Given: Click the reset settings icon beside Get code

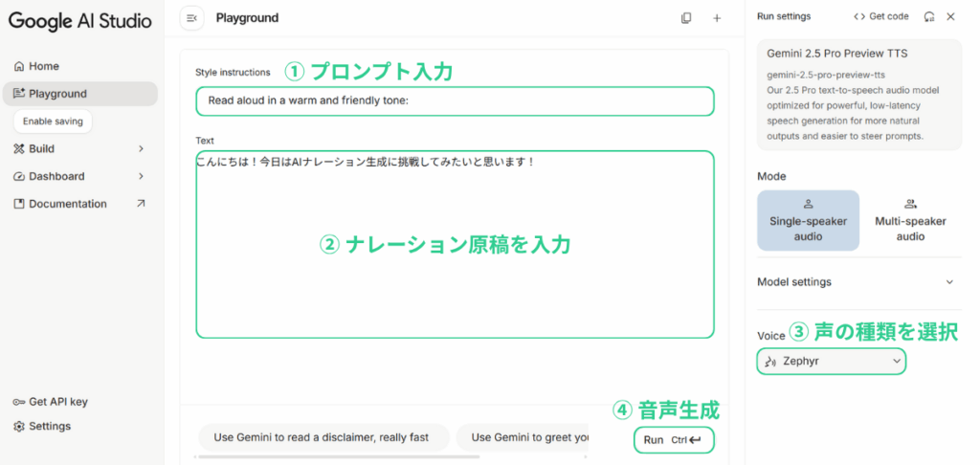Looking at the screenshot, I should [x=929, y=17].
